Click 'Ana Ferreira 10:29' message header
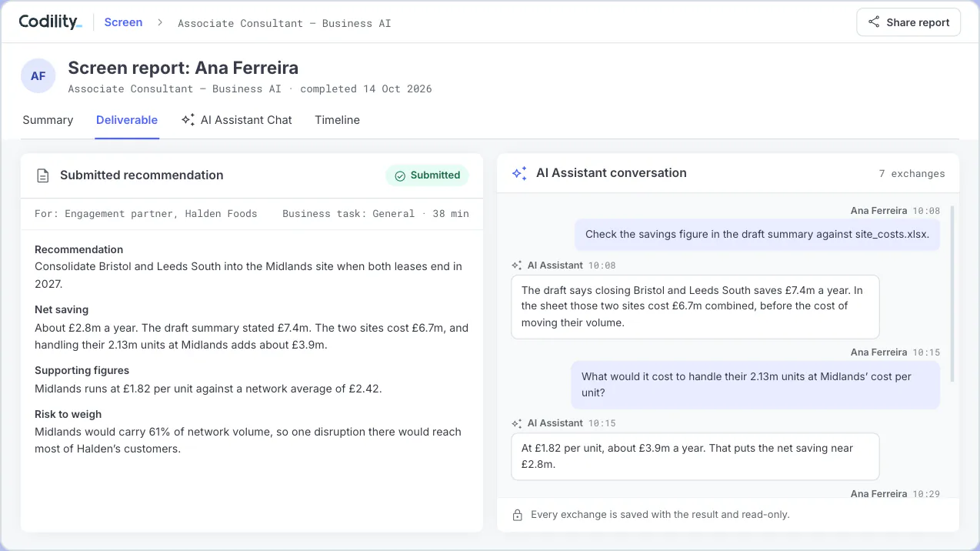Viewport: 980px width, 551px height. (895, 493)
